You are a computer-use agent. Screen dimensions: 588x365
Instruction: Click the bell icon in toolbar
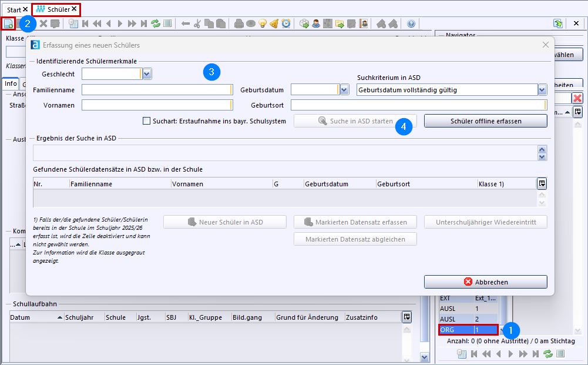click(274, 24)
